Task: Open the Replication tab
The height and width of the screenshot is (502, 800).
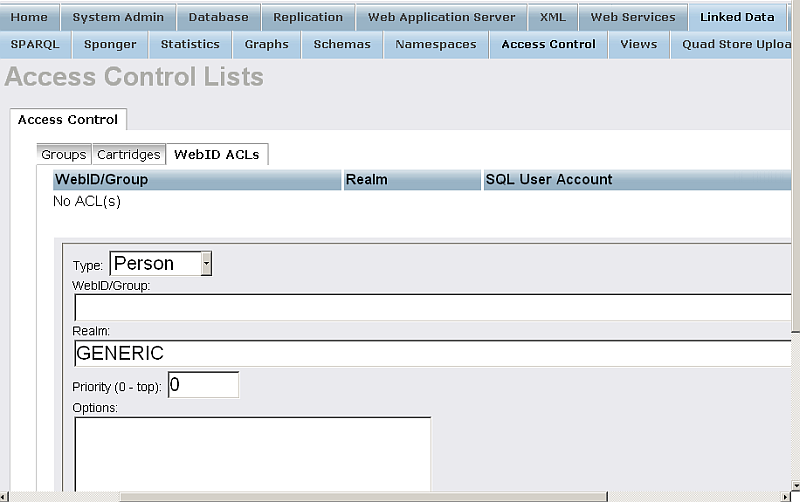Action: point(308,17)
